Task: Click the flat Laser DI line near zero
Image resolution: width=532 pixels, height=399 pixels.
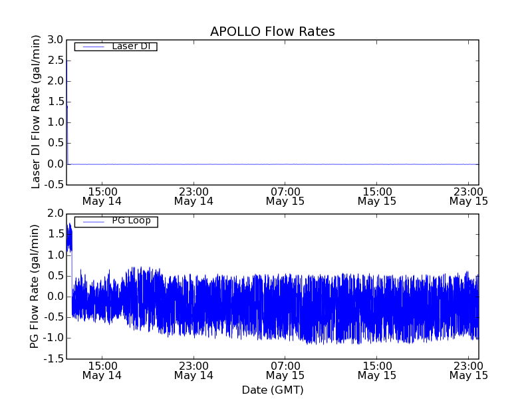Action: click(266, 164)
